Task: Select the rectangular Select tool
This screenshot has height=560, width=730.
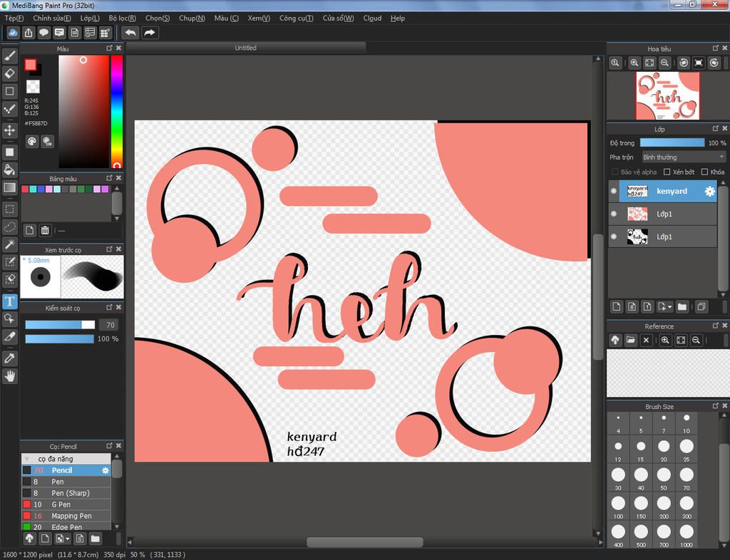Action: pos(10,209)
